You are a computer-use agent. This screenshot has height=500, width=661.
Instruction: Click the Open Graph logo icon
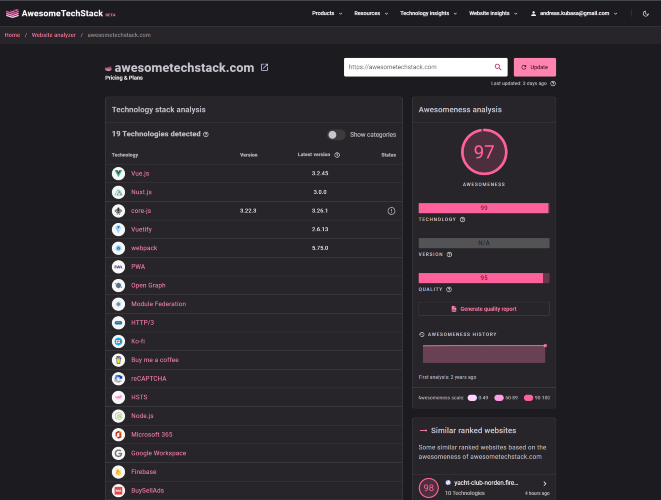118,285
